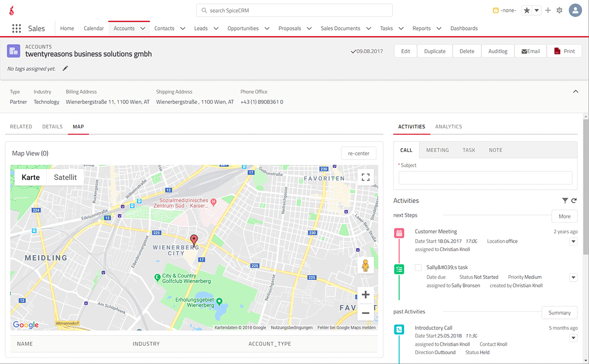Refresh the activities list
The image size is (589, 364).
tap(574, 201)
